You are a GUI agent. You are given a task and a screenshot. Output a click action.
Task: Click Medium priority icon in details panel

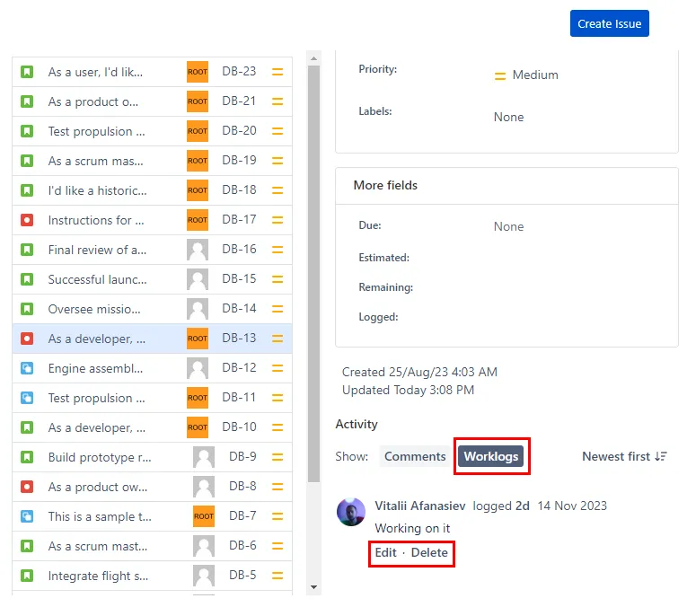tap(500, 75)
